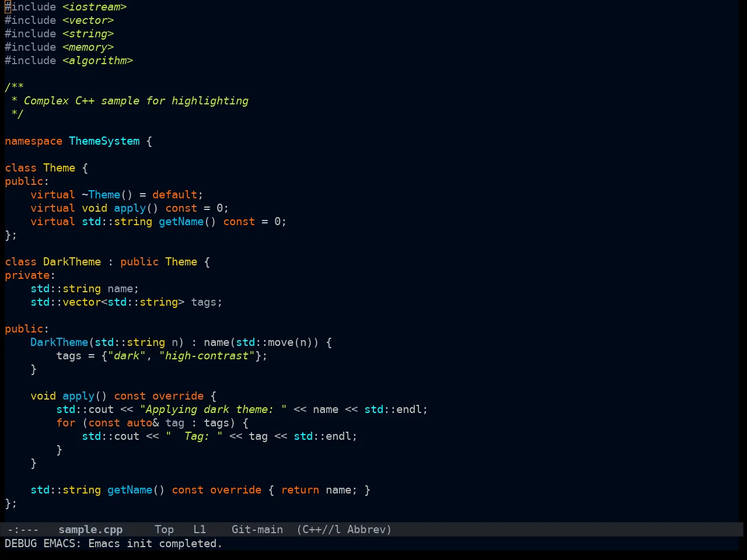Image resolution: width=747 pixels, height=560 pixels.
Task: Click 'tags;' member variable declaration
Action: tap(207, 302)
